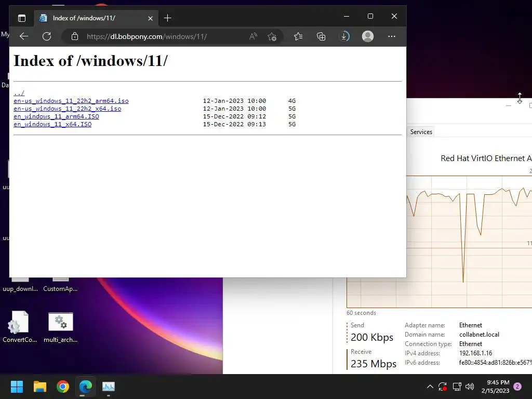Select the collabnet.local domain name

coord(479,335)
